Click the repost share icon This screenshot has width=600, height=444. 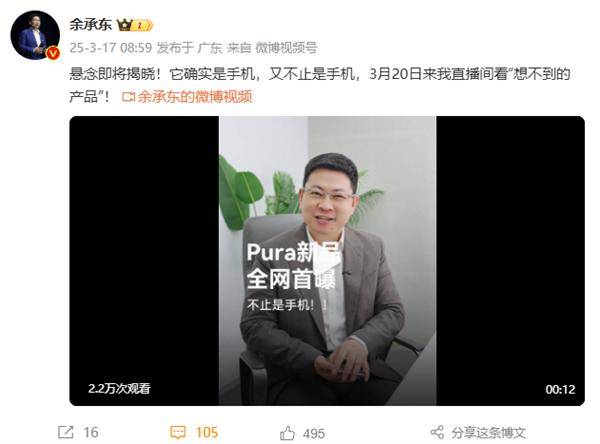(x=66, y=433)
